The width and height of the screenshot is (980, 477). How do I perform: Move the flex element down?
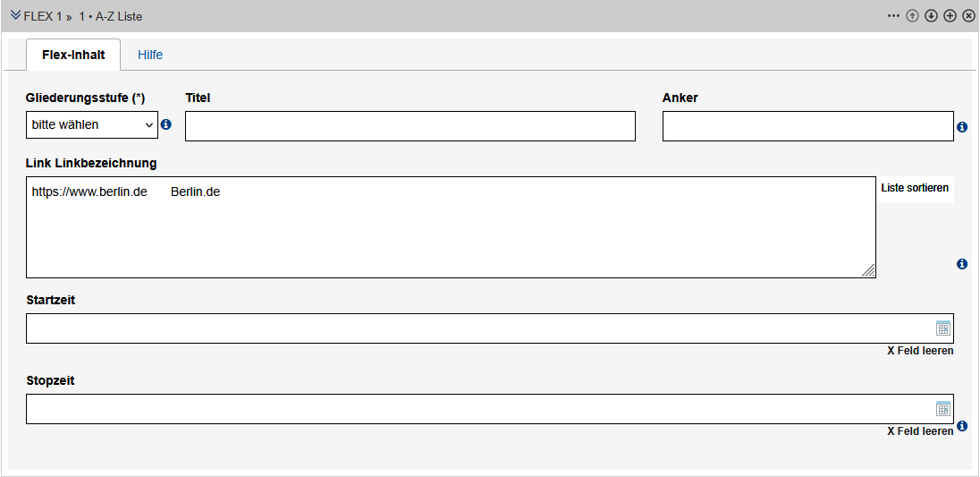931,16
